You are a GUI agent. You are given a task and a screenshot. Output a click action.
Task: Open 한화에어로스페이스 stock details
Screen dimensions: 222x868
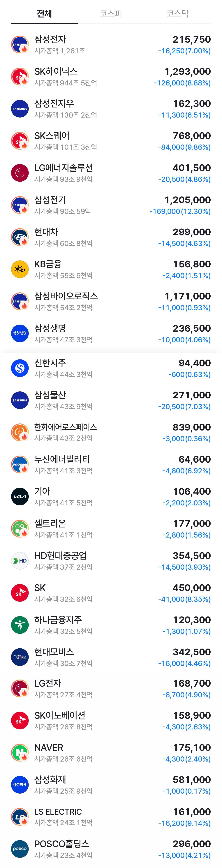click(111, 432)
